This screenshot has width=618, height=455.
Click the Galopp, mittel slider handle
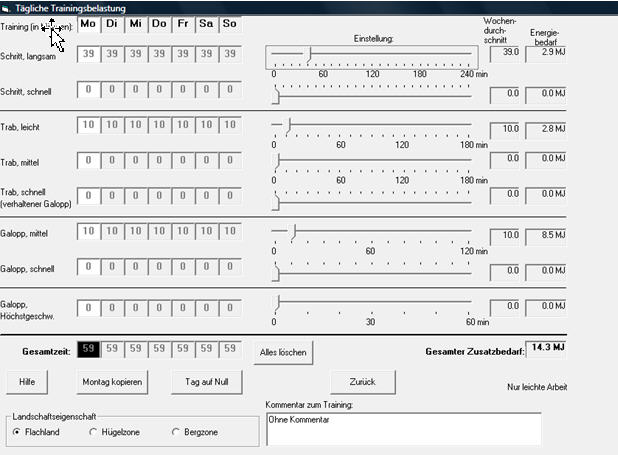tap(292, 231)
